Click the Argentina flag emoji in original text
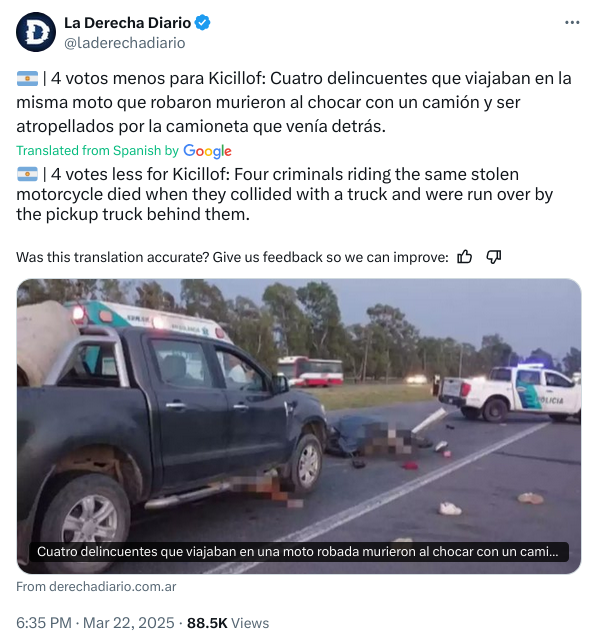 [27, 78]
